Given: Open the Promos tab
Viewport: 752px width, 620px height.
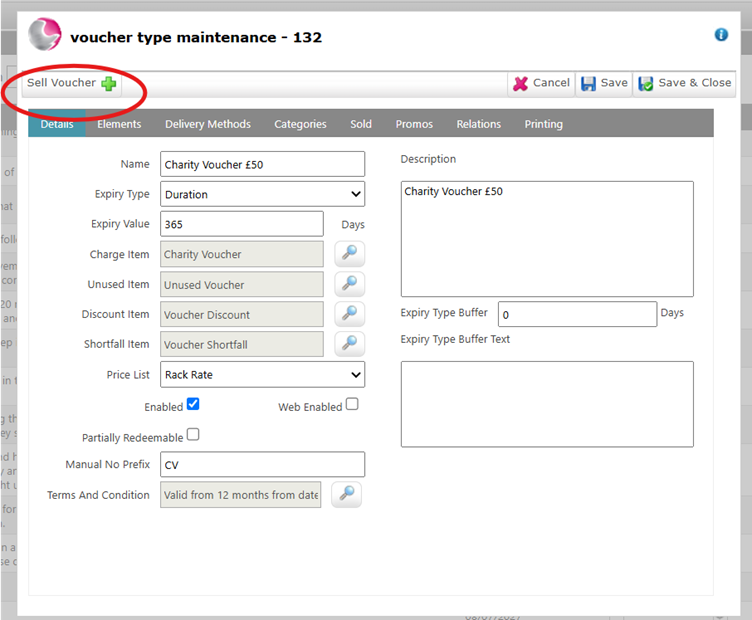Looking at the screenshot, I should pos(414,124).
